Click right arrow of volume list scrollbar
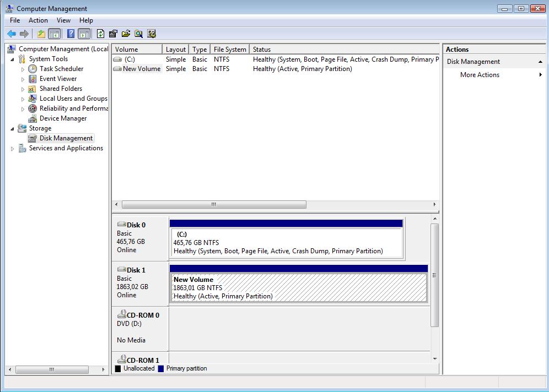 click(x=434, y=204)
